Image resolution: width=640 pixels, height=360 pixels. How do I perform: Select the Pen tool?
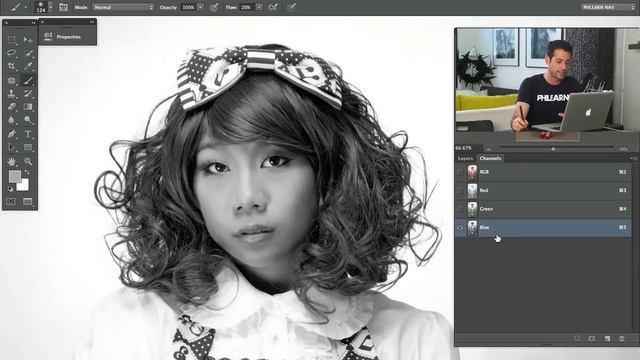[x=11, y=133]
